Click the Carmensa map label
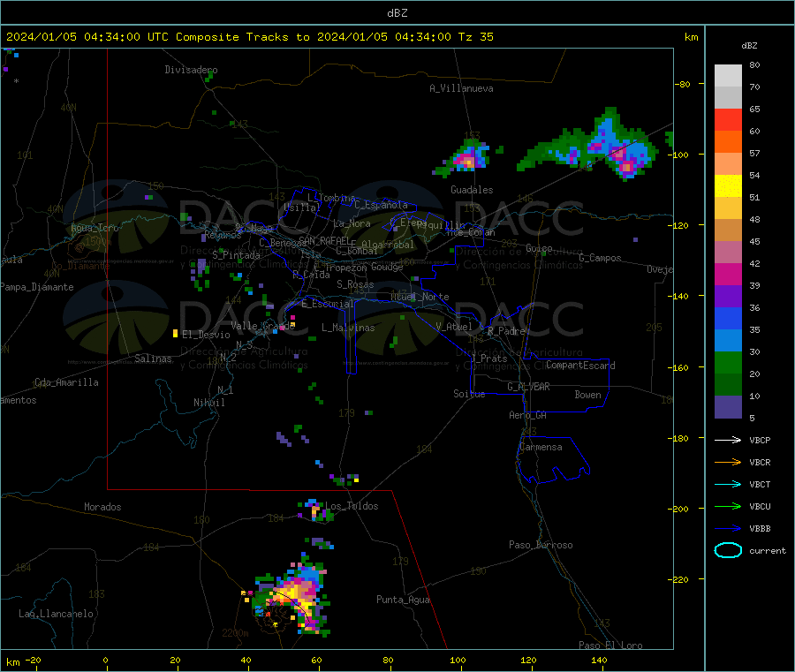 point(541,447)
